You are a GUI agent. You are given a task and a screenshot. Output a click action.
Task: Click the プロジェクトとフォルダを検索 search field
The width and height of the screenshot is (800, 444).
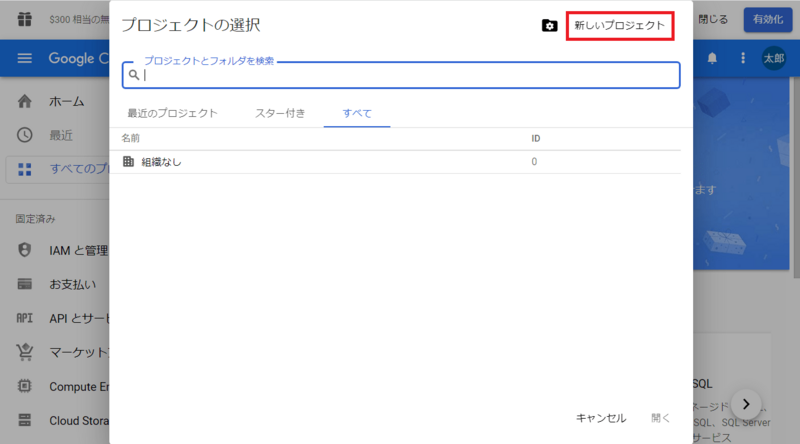pyautogui.click(x=400, y=75)
